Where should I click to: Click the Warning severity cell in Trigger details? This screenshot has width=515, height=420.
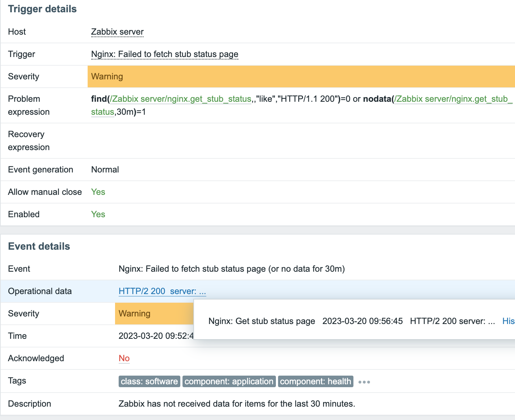[301, 76]
